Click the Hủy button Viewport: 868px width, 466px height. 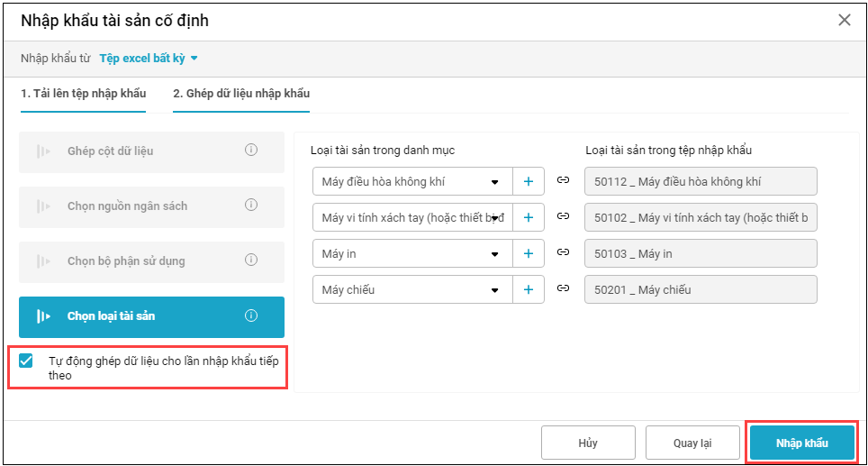click(587, 443)
